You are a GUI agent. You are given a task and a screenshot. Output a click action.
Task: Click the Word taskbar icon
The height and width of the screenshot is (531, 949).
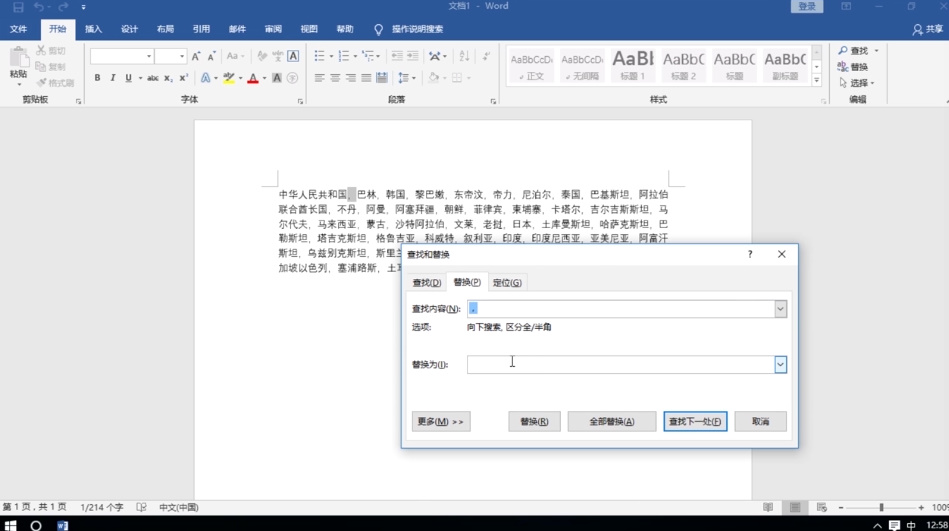click(62, 525)
